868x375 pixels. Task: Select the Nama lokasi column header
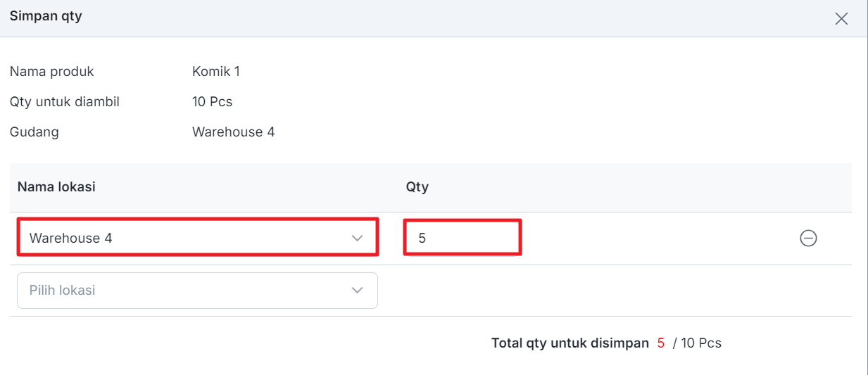[x=56, y=187]
